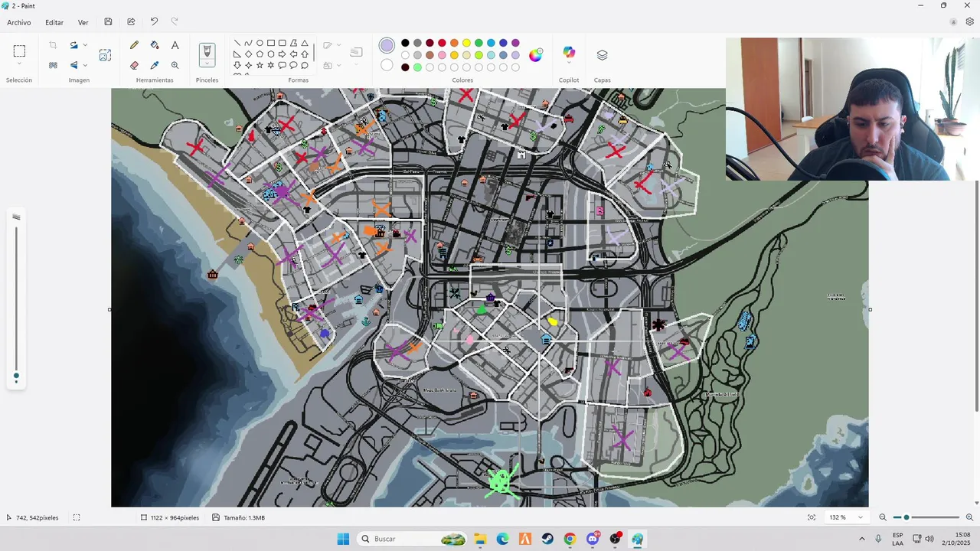
Task: Click the Crop image icon
Action: pyautogui.click(x=53, y=45)
